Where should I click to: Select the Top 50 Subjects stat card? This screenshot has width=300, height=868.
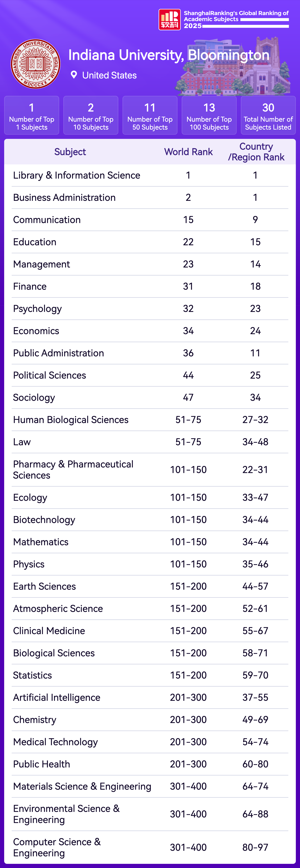[x=150, y=116]
